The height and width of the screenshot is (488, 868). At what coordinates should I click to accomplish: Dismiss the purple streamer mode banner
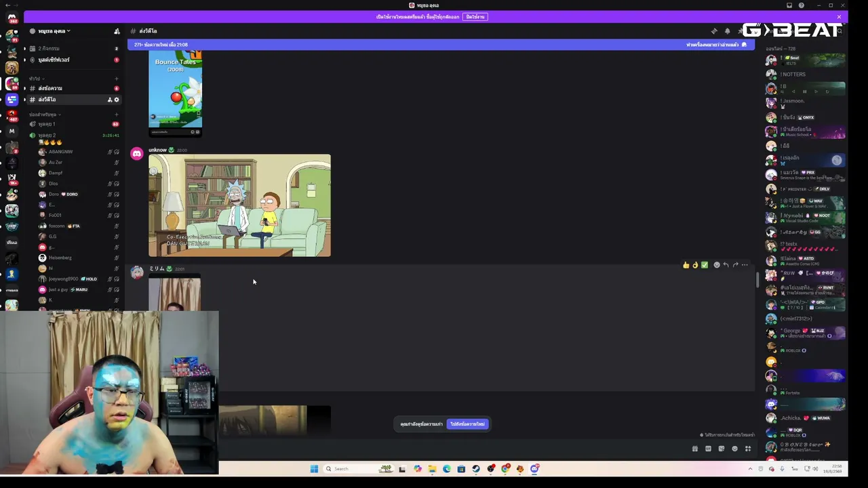[x=839, y=17]
